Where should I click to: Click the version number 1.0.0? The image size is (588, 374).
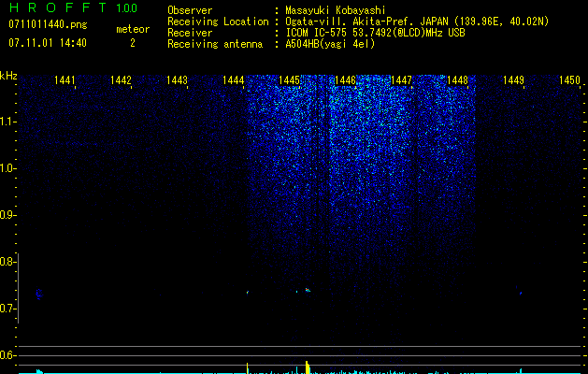(x=127, y=8)
